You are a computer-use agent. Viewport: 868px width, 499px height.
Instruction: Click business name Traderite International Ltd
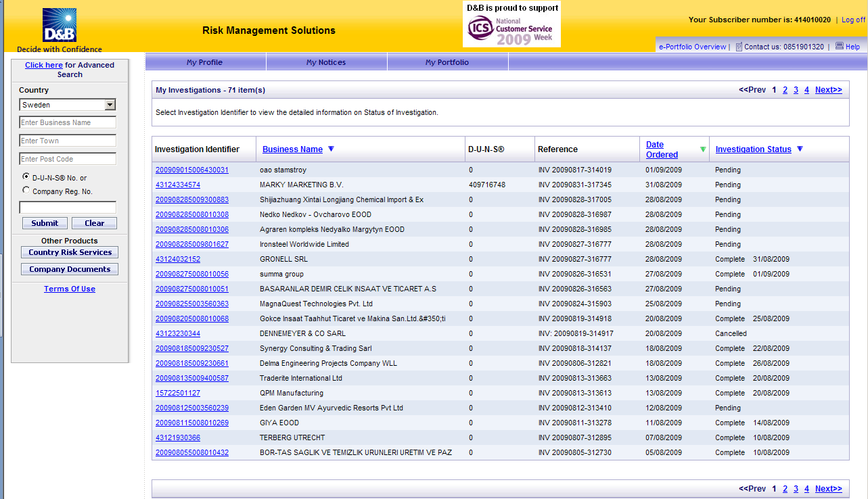click(301, 378)
